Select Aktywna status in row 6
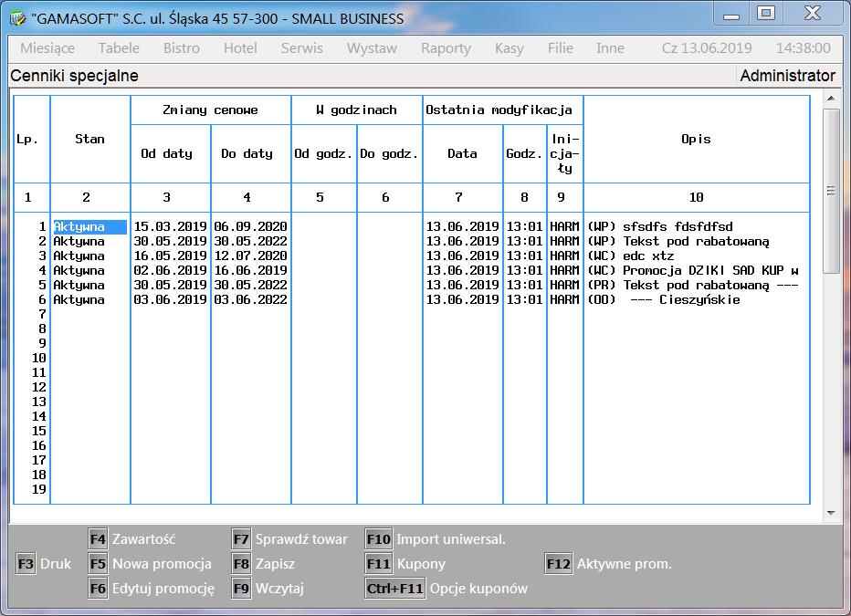Screen dimensions: 851x616 79,300
